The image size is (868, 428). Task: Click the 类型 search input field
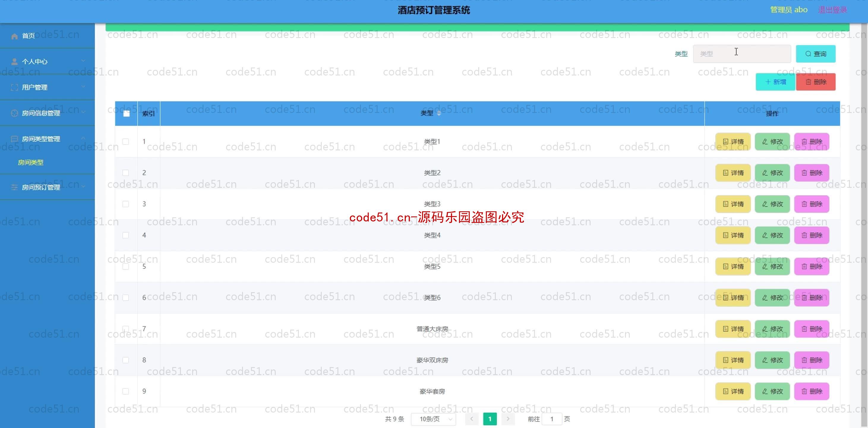pyautogui.click(x=742, y=54)
